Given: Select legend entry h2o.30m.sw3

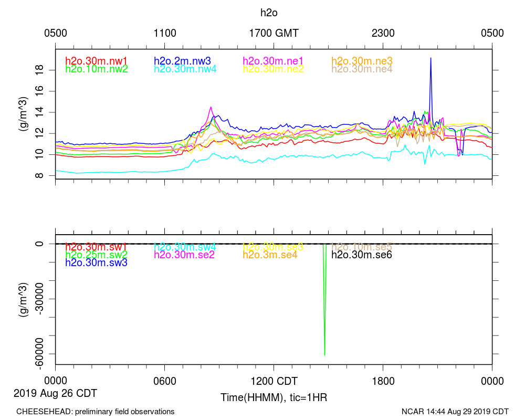Looking at the screenshot, I should [x=97, y=262].
